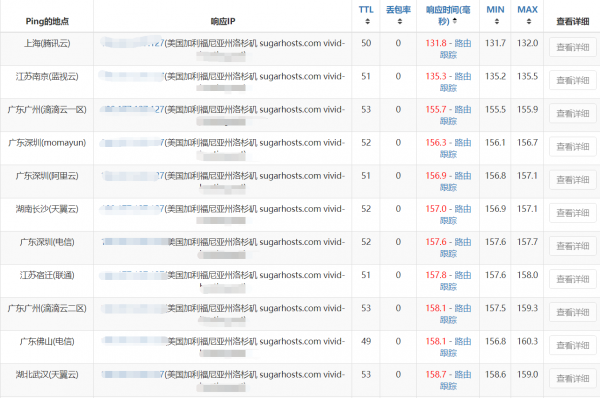
Task: Open 路由跟踪 link for 156.9 response
Action: coord(455,181)
